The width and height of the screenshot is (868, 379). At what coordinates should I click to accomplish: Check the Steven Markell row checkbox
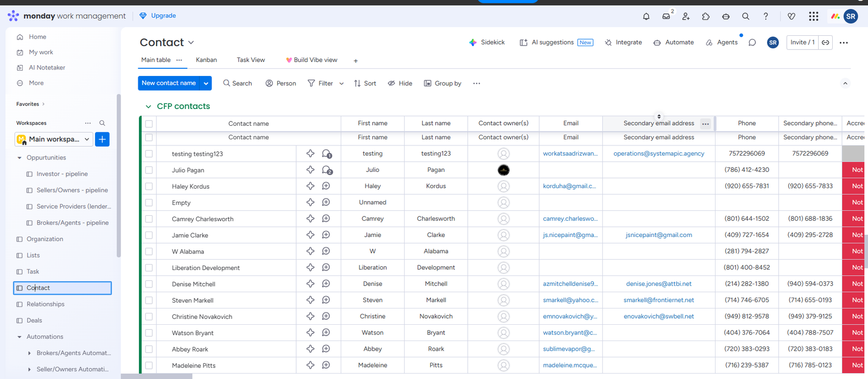point(149,300)
